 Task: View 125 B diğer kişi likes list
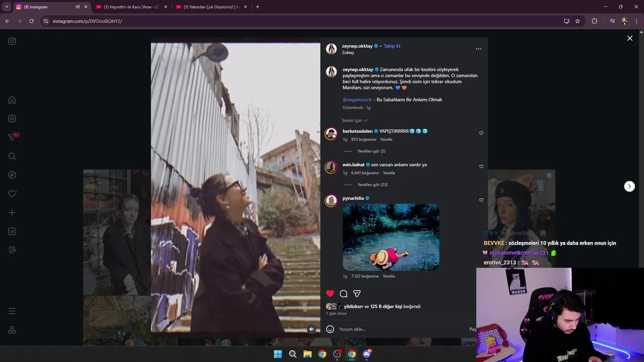pyautogui.click(x=386, y=306)
